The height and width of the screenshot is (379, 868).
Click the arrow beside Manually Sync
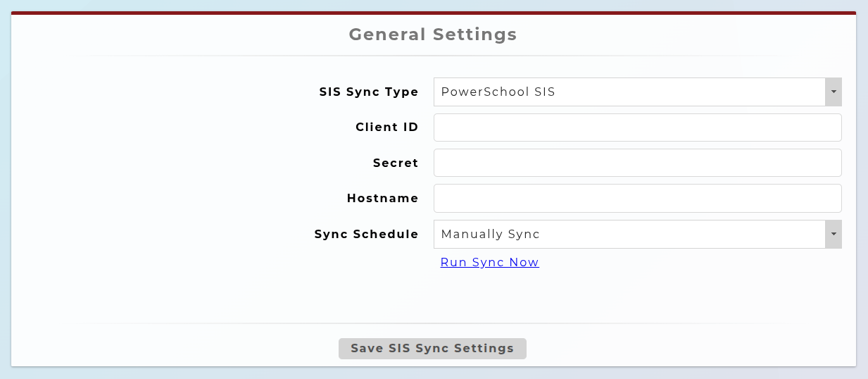point(834,234)
